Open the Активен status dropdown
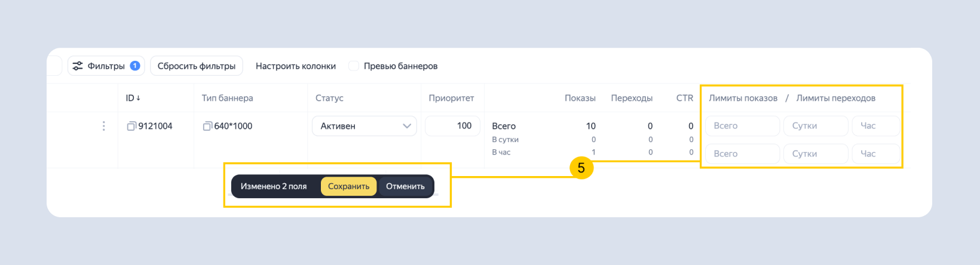Screen dimensions: 980x265 pos(364,126)
